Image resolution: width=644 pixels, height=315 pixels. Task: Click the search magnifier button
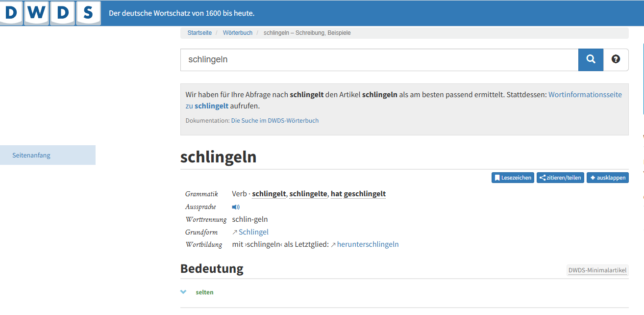[x=591, y=59]
